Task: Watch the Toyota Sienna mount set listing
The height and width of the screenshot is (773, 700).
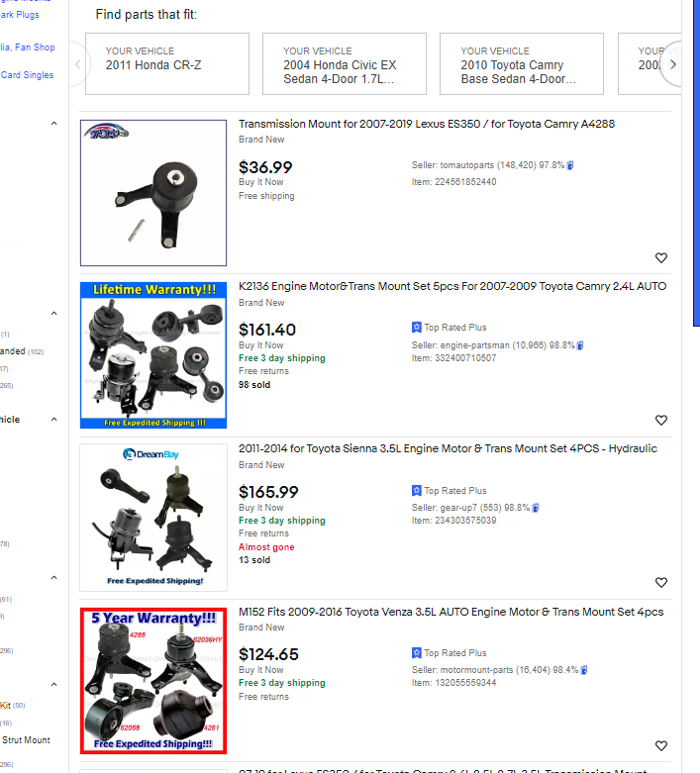Action: pos(661,583)
